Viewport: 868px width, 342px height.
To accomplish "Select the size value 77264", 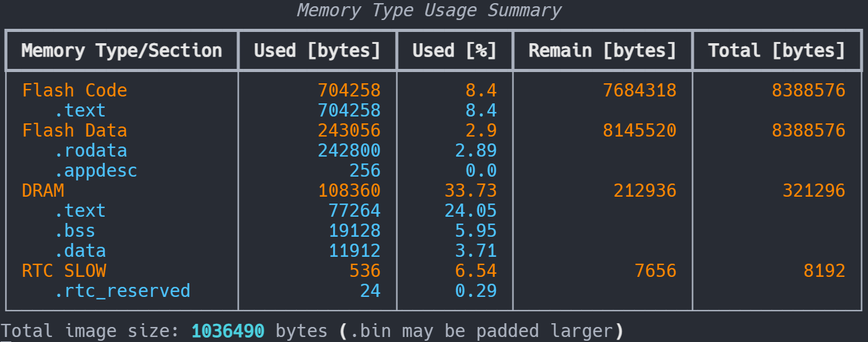I will point(354,210).
